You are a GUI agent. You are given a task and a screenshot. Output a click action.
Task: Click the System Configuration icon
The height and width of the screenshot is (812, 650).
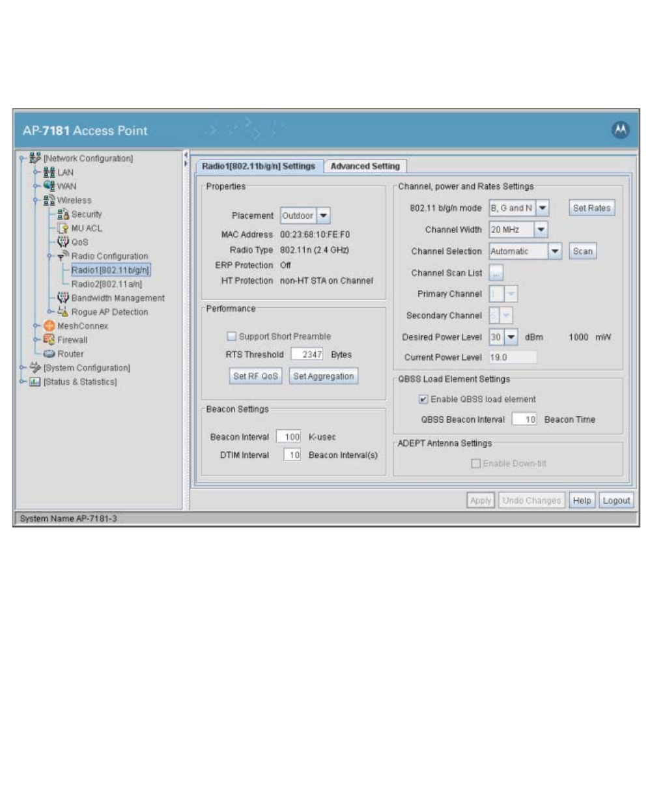click(x=35, y=368)
